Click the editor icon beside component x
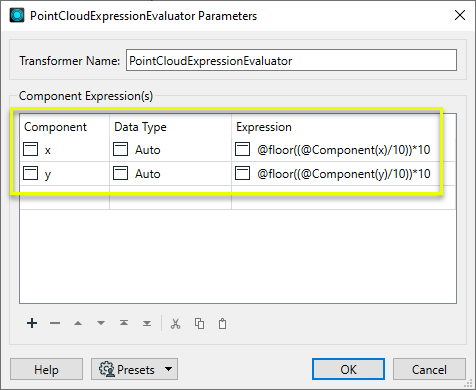Viewport: 476px width, 390px height. (30, 149)
